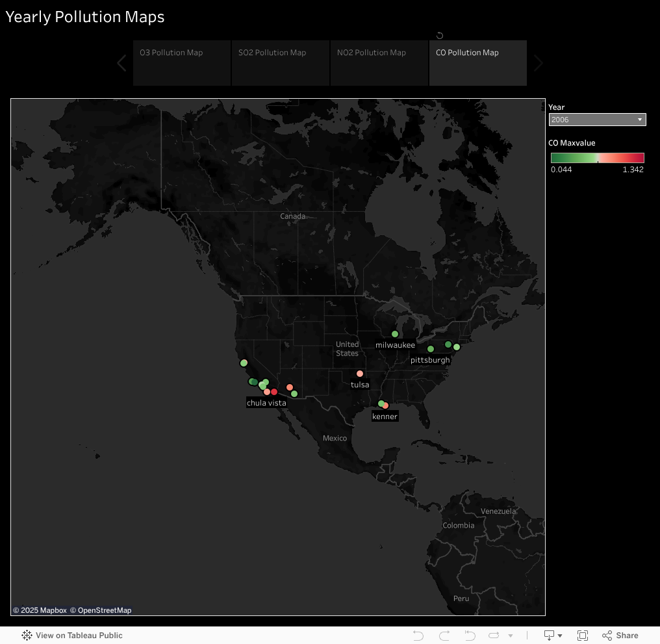Undo the last map action
The image size is (660, 644).
[x=418, y=635]
